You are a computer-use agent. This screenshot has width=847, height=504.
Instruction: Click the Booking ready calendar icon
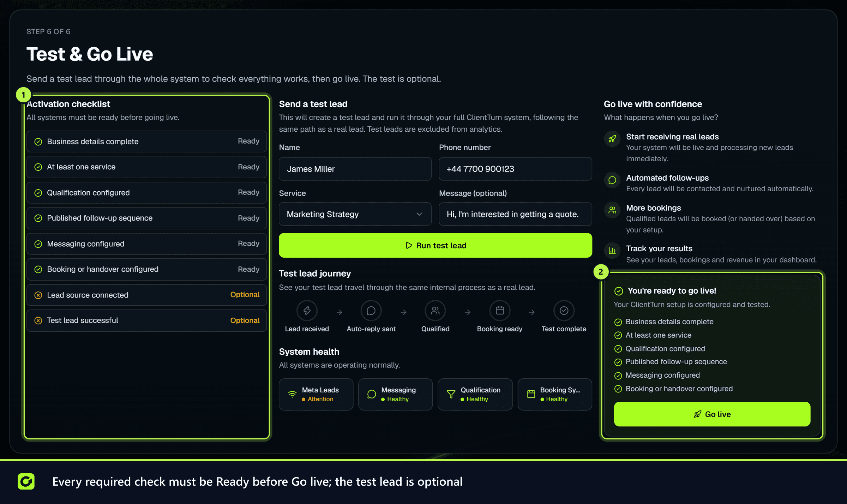coord(500,311)
